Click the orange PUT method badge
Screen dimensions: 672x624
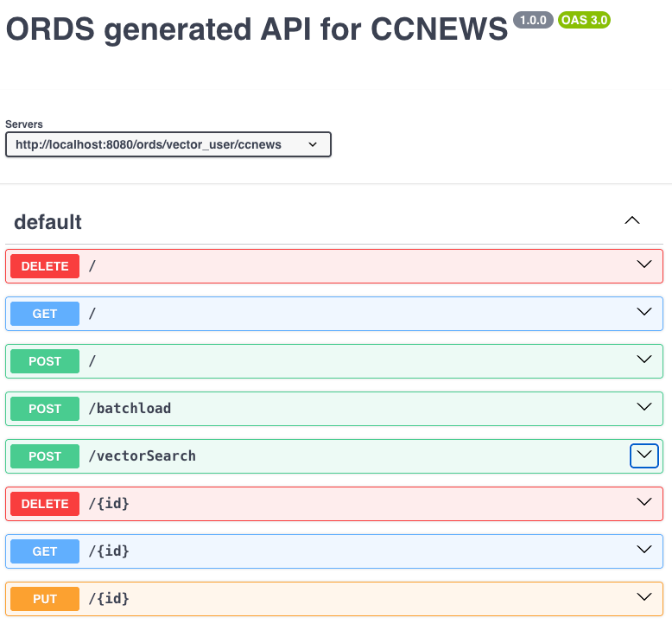point(45,599)
